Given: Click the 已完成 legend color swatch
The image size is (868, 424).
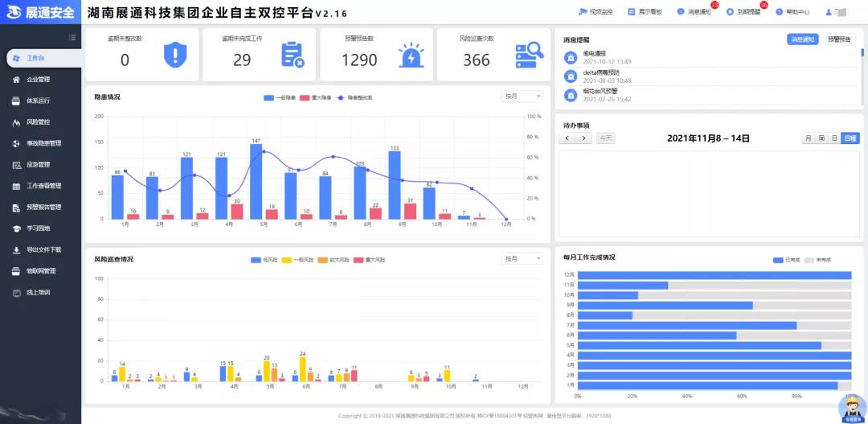Looking at the screenshot, I should click(x=777, y=261).
